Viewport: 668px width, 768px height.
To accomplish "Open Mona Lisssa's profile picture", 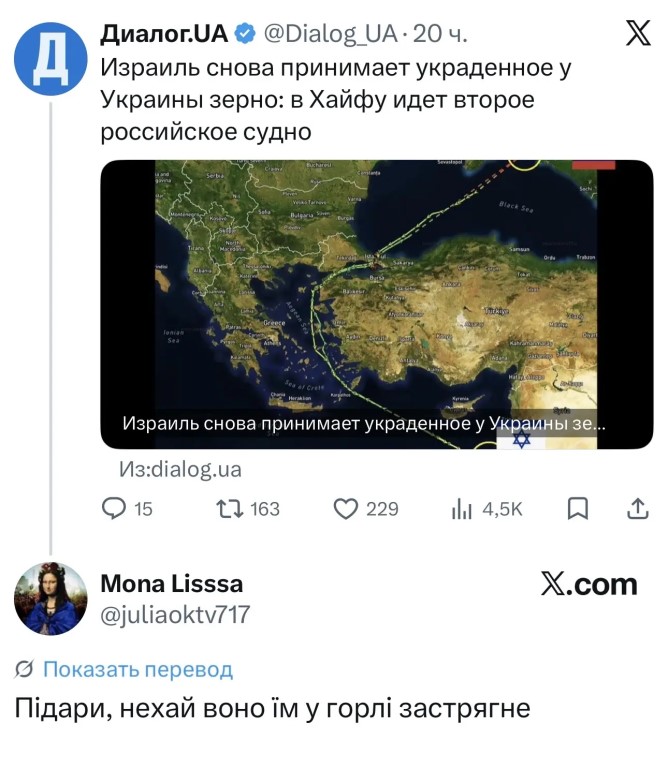I will coord(50,599).
